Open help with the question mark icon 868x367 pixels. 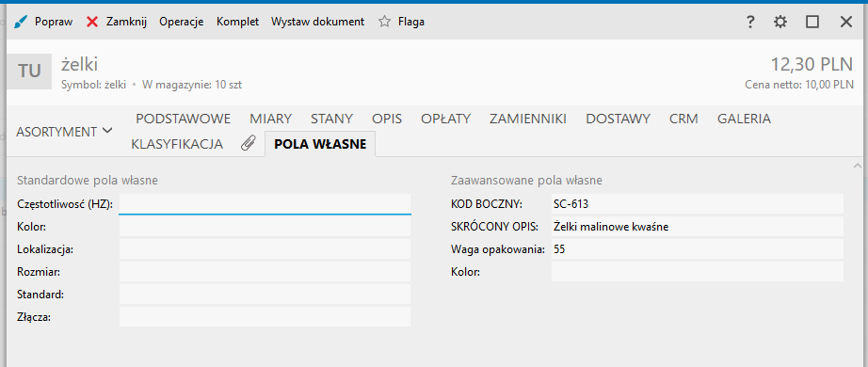pos(750,23)
